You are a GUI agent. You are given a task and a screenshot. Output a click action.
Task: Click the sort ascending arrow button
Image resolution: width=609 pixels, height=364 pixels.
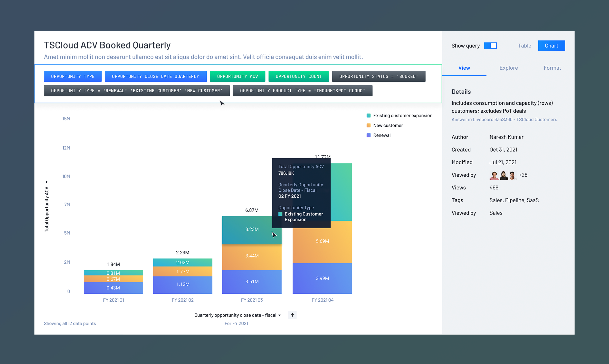292,315
